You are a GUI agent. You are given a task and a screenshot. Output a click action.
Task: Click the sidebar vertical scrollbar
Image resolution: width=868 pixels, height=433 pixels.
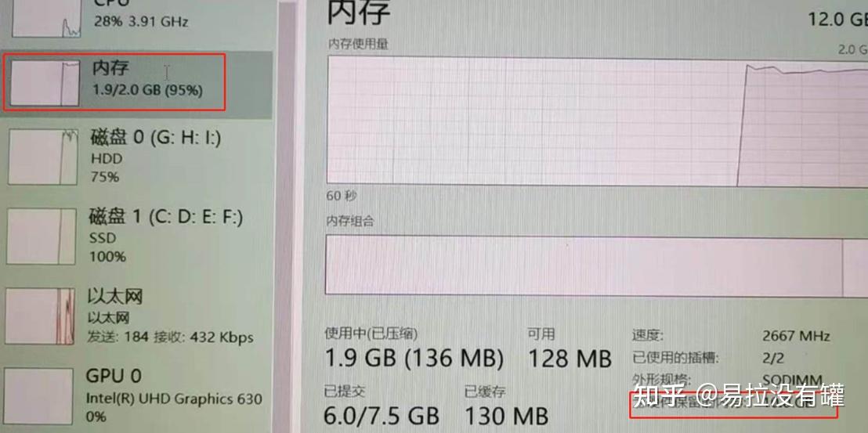287,216
